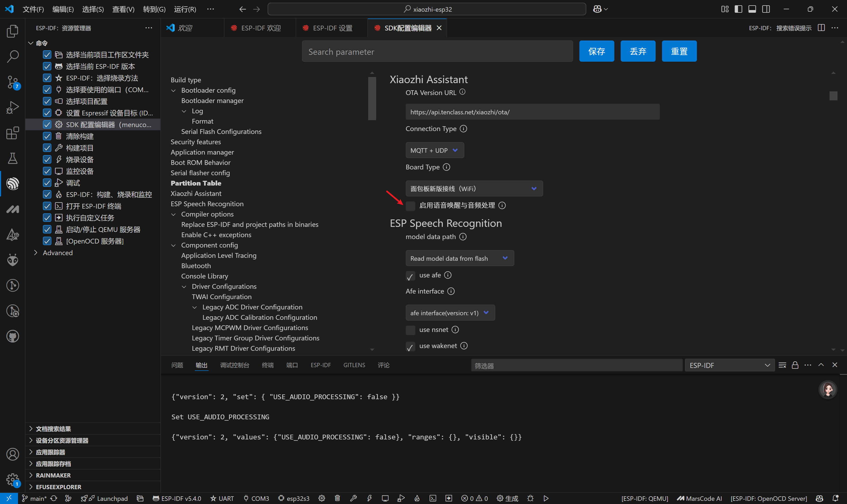The width and height of the screenshot is (847, 504).
Task: Open the GitHub icon in activity bar
Action: pos(12,336)
